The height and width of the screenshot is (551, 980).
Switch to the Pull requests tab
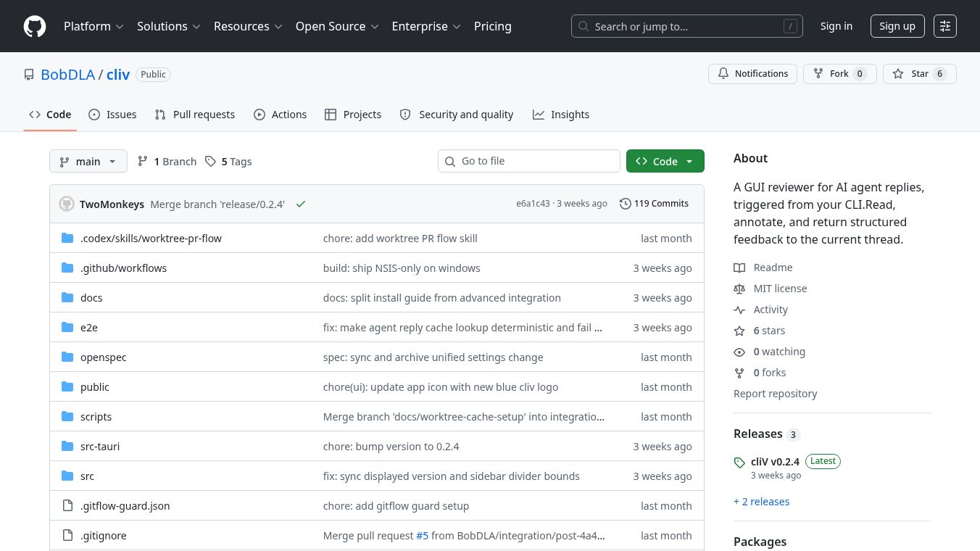pos(195,115)
